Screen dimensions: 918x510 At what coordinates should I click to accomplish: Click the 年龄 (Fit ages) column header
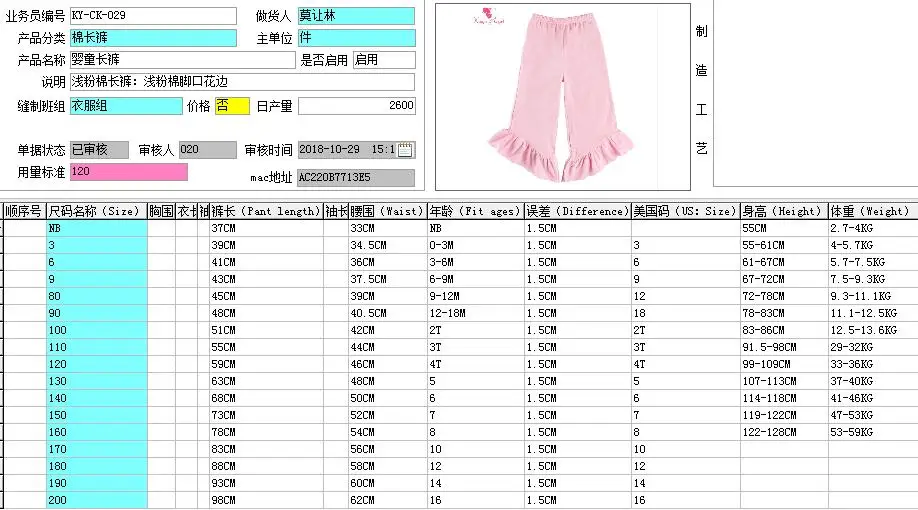[x=475, y=211]
